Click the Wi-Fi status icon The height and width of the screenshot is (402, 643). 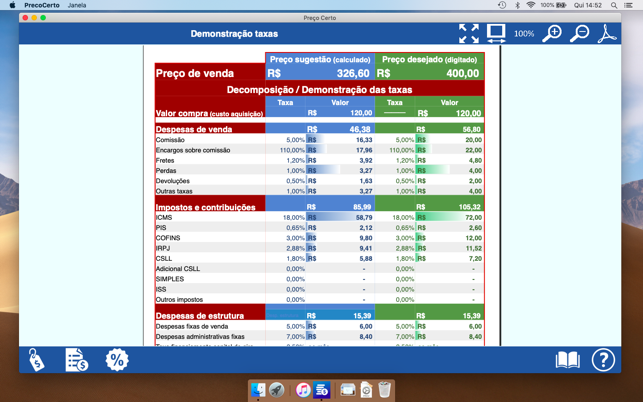tap(531, 5)
